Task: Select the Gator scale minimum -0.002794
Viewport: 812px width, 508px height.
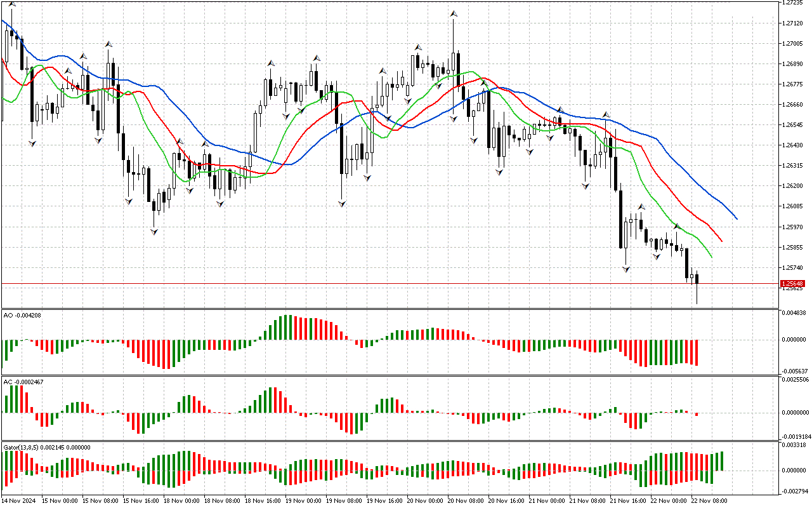Action: click(794, 490)
